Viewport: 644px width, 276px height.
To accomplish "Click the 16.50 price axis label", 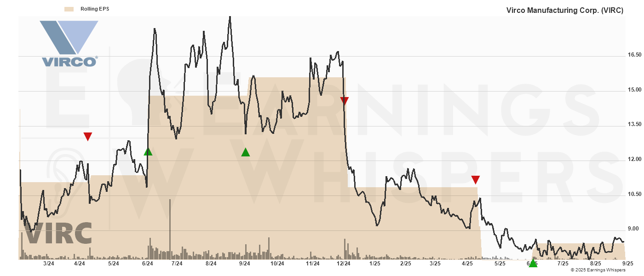I will coord(635,55).
